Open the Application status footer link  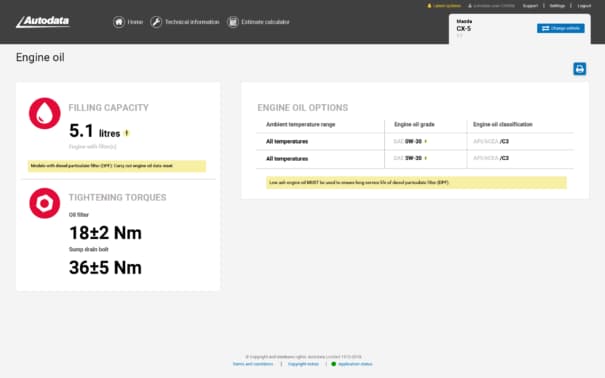[355, 364]
